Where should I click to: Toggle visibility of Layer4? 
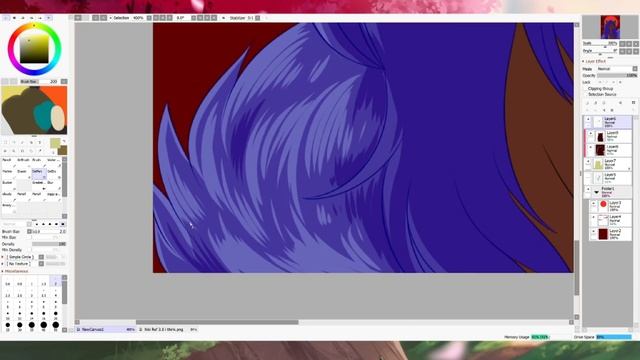click(593, 218)
